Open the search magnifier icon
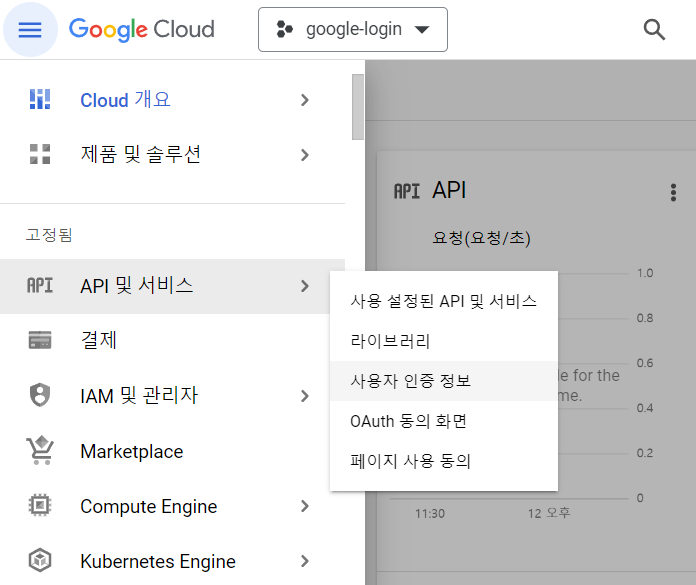The image size is (696, 585). click(654, 29)
